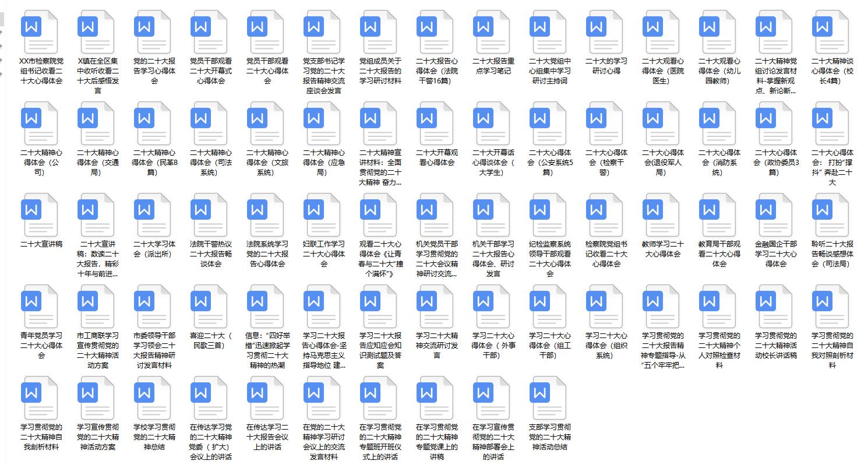Select file name '二十大观看心得体会（幼儿园教师）'
This screenshot has width=868, height=464.
[x=719, y=71]
